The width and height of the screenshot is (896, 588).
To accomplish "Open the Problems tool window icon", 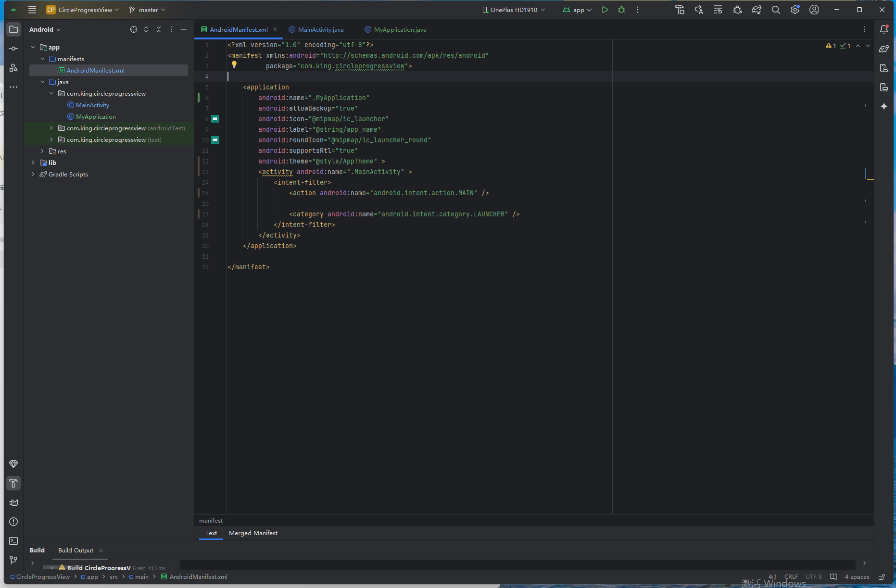I will [13, 522].
